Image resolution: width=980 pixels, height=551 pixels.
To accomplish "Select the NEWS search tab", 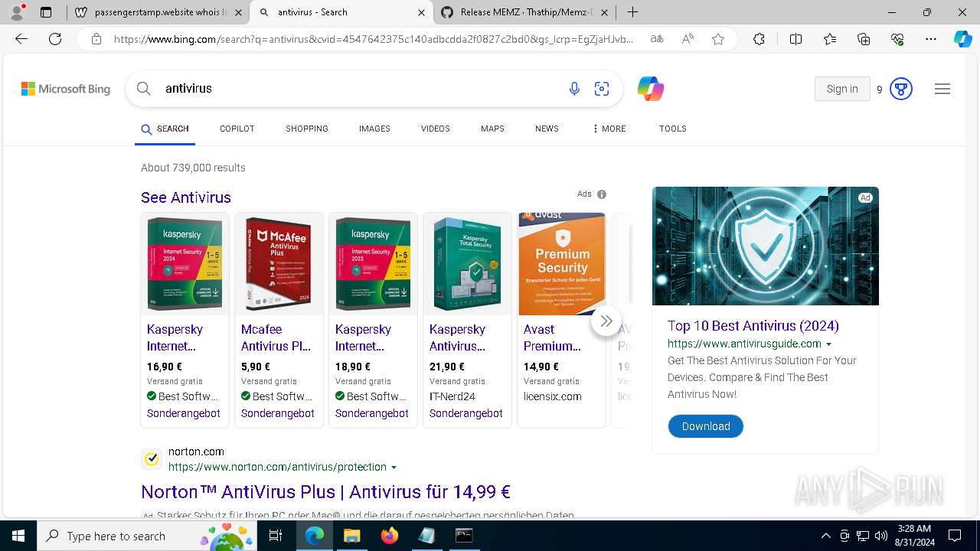I will [547, 129].
